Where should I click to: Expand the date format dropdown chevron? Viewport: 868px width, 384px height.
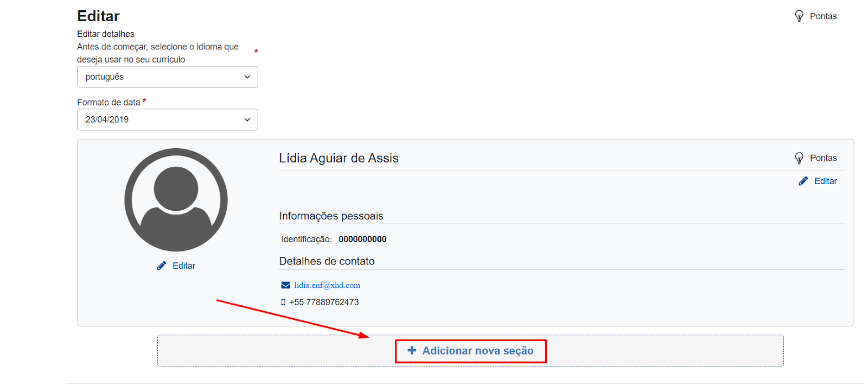tap(247, 119)
